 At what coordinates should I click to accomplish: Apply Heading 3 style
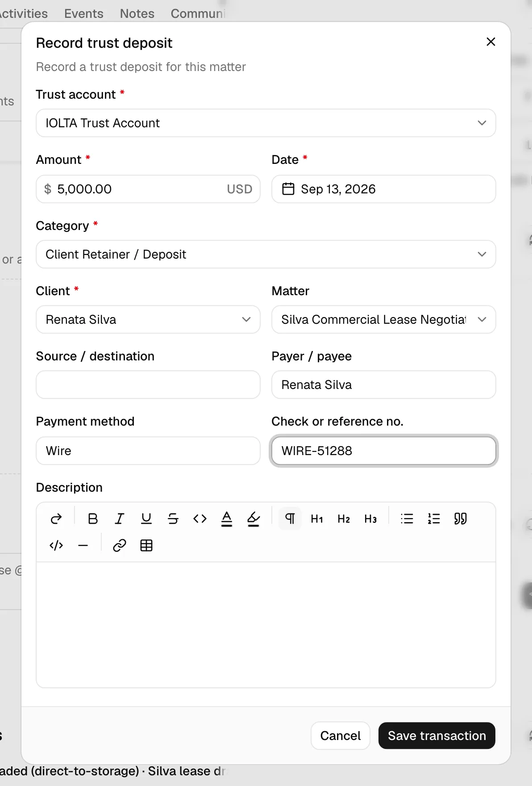[370, 518]
